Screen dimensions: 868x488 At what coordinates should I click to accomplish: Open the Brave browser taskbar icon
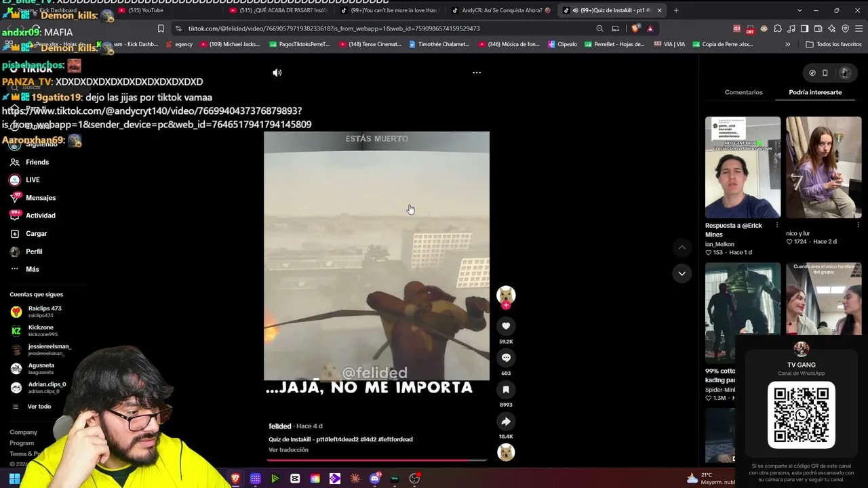[x=235, y=479]
